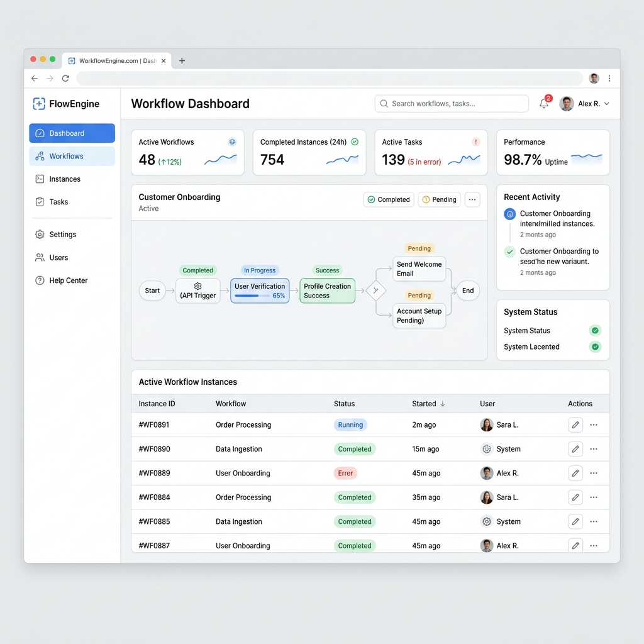The height and width of the screenshot is (644, 644).
Task: Open Workflows in sidebar
Action: 72,156
